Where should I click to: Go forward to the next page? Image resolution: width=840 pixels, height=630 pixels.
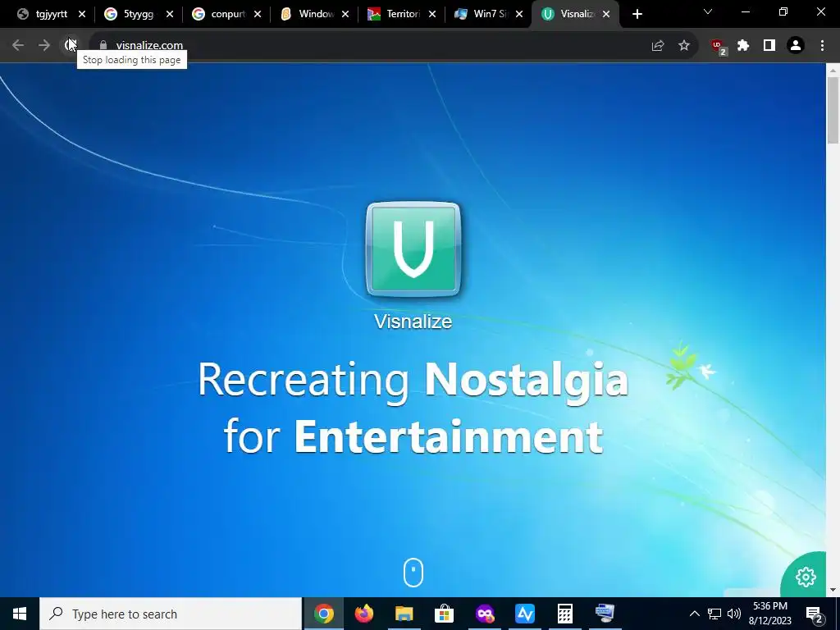(44, 45)
